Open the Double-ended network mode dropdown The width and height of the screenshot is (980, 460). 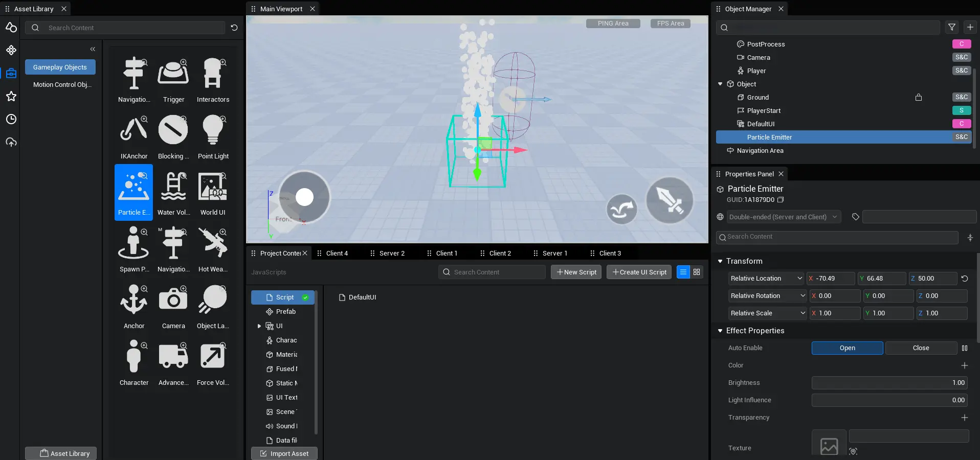783,217
